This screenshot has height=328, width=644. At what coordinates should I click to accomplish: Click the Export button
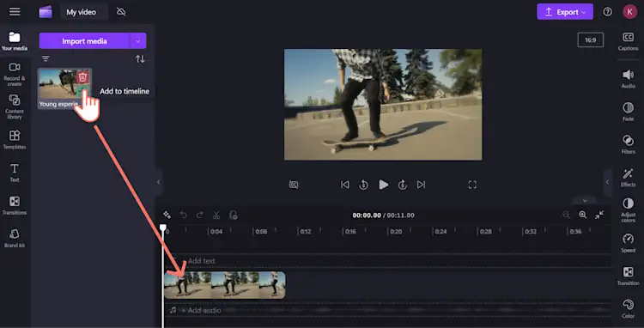565,12
